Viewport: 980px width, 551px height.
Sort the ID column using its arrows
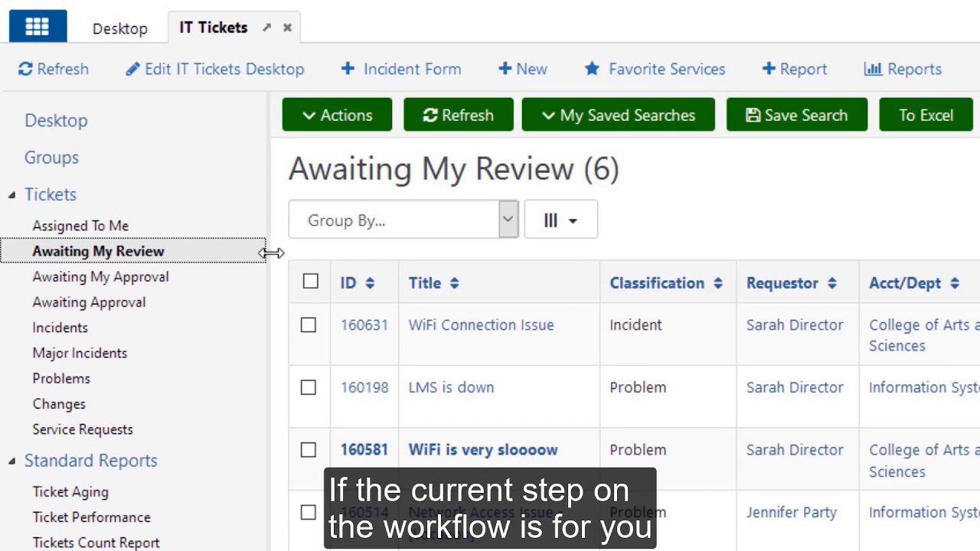tap(370, 283)
